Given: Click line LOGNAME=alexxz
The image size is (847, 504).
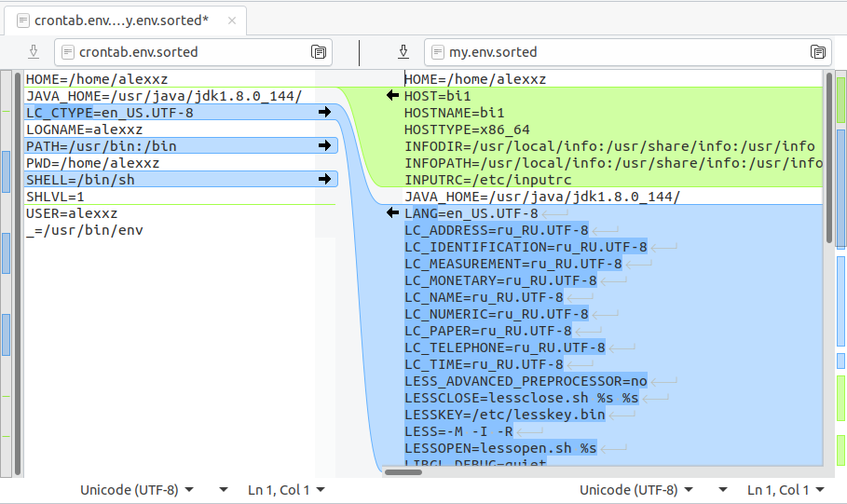Looking at the screenshot, I should coord(84,129).
